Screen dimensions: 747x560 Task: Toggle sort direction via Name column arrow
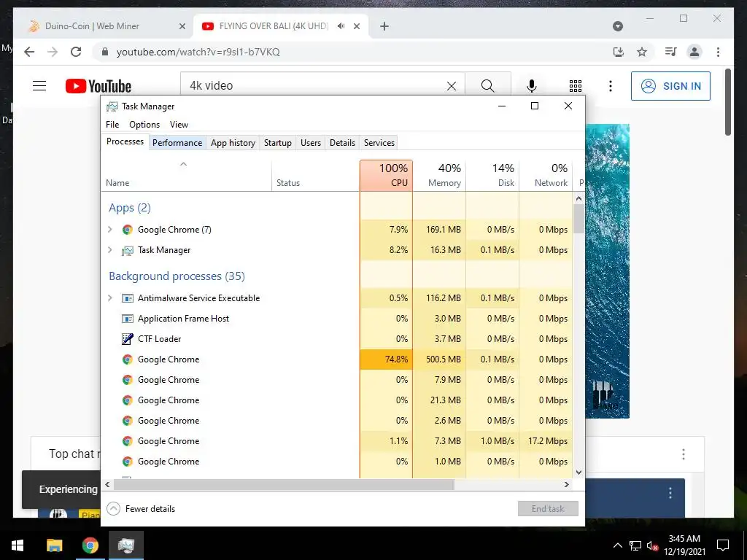tap(183, 164)
